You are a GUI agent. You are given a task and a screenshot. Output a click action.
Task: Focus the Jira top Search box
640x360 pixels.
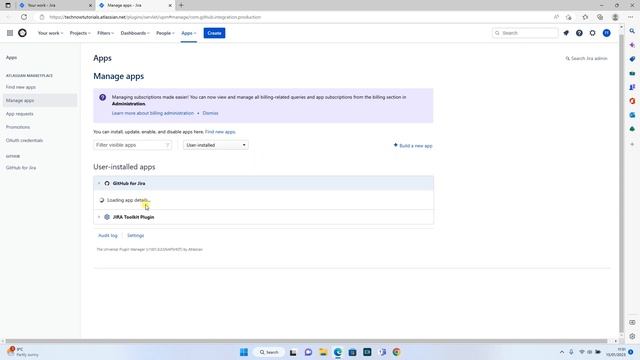[x=525, y=33]
